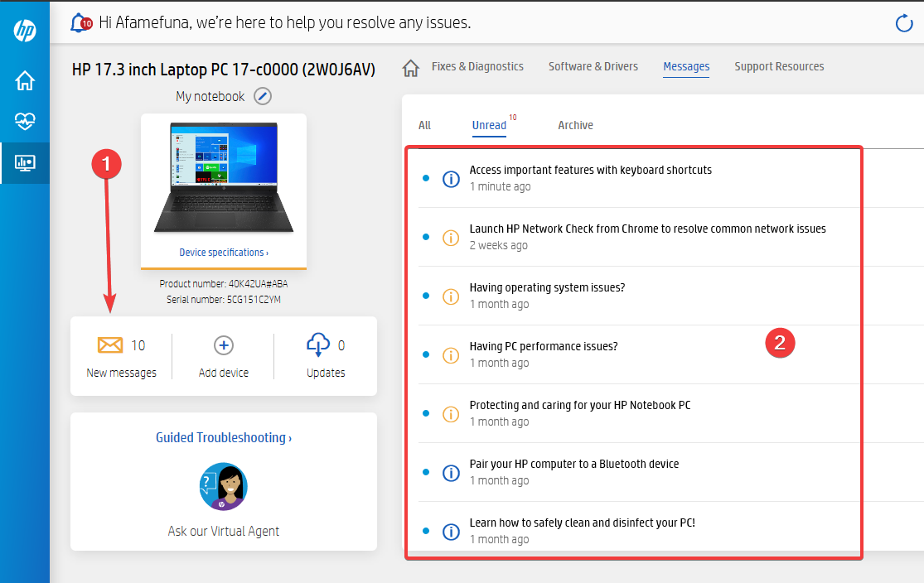The image size is (924, 583).
Task: Open 'Launch HP Network Check from Chrome' message
Action: point(647,229)
